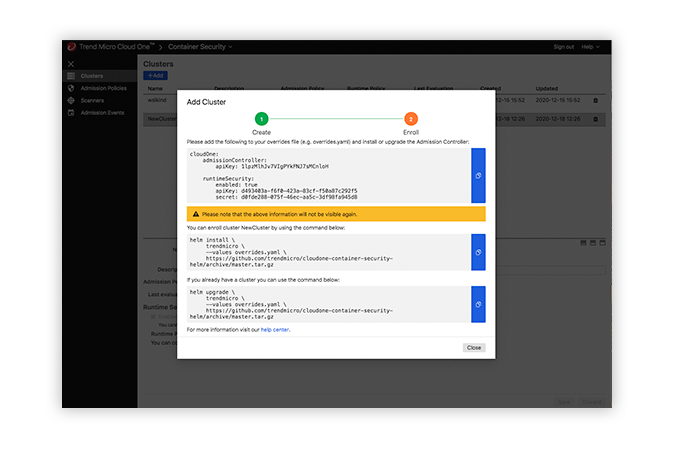The width and height of the screenshot is (673, 449).
Task: Expand the Help menu
Action: [x=590, y=47]
